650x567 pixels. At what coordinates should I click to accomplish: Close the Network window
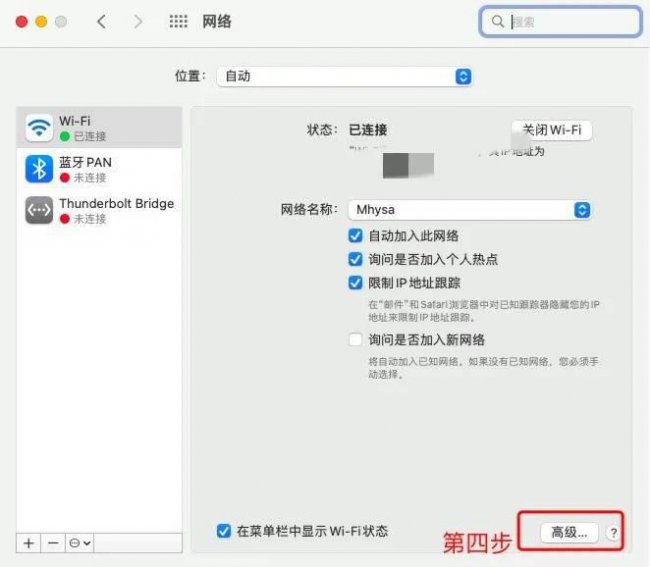(22, 21)
